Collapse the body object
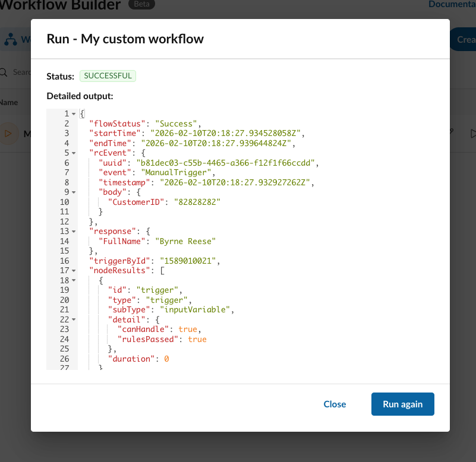This screenshot has height=462, width=476. click(x=73, y=192)
